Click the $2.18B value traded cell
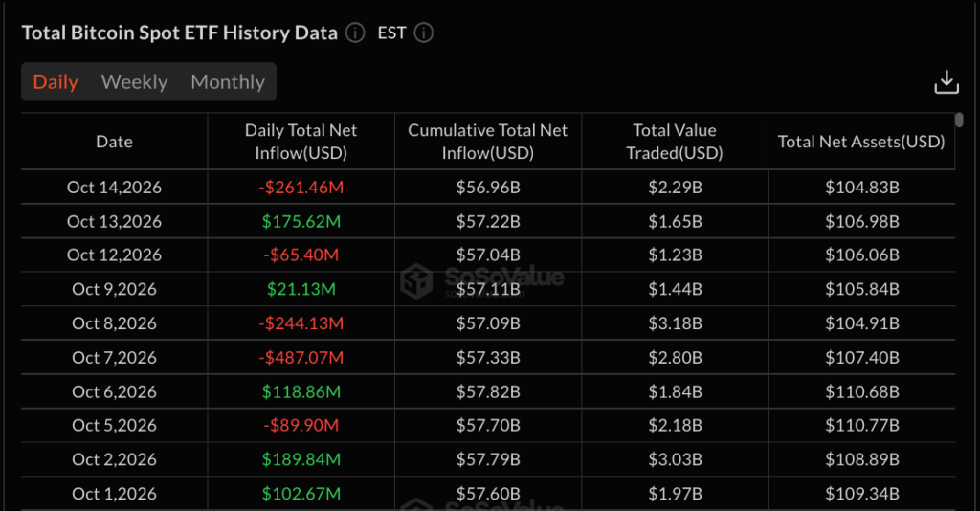Screen dimensions: 980x511 coord(675,426)
